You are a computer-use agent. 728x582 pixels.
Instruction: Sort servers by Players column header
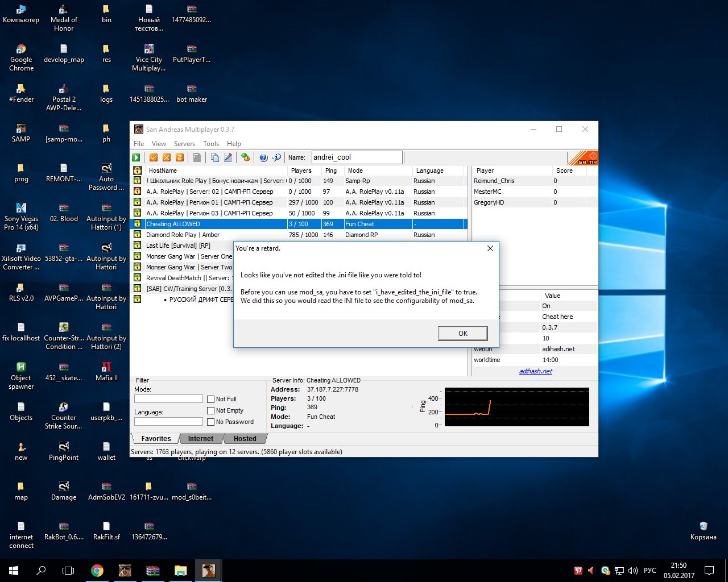click(x=304, y=171)
